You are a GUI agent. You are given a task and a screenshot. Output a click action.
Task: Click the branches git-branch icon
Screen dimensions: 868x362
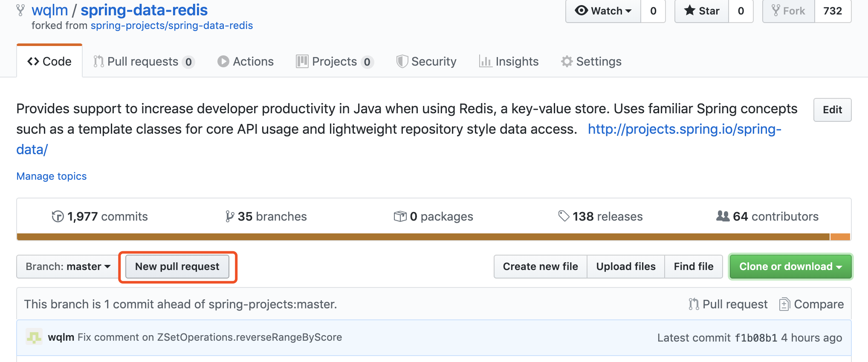click(x=230, y=216)
